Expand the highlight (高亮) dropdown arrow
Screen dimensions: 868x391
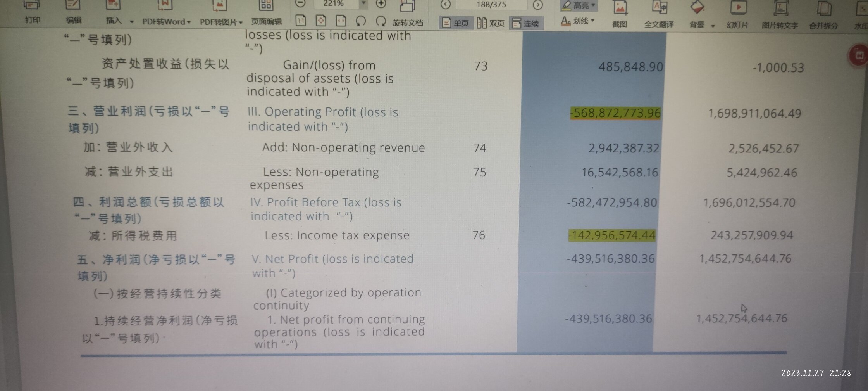[593, 5]
